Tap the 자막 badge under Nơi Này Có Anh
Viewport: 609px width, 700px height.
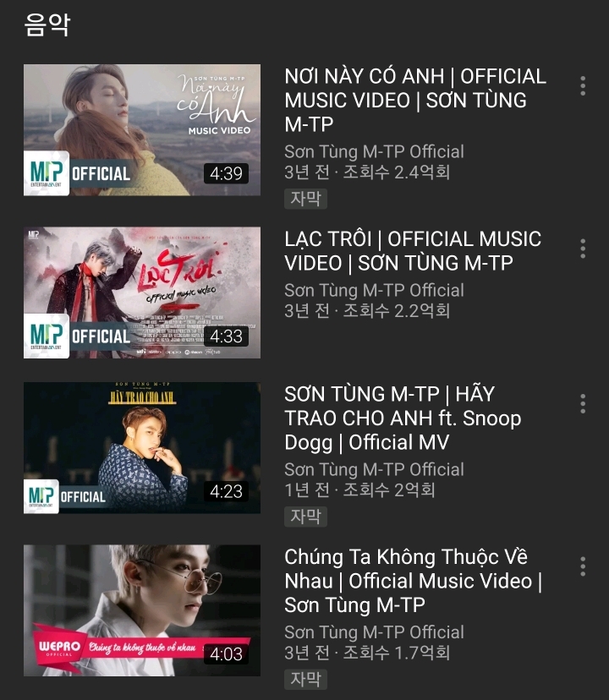coord(305,199)
